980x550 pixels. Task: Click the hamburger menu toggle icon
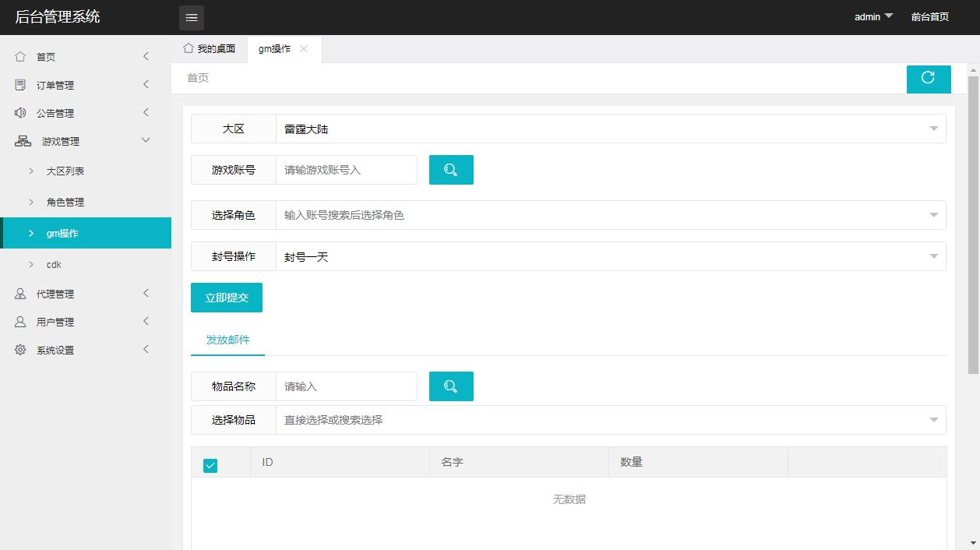[192, 17]
